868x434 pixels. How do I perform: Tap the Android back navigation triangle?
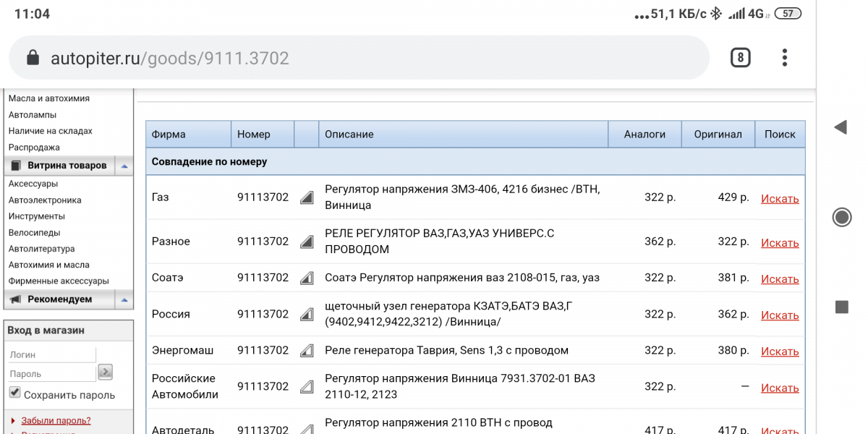pos(841,128)
